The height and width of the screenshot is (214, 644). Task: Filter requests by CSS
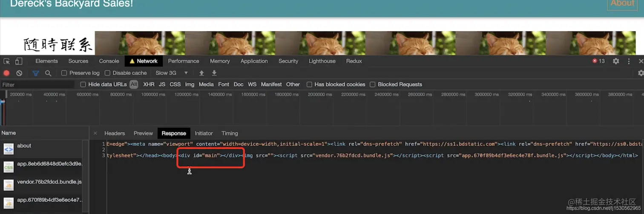coord(175,84)
